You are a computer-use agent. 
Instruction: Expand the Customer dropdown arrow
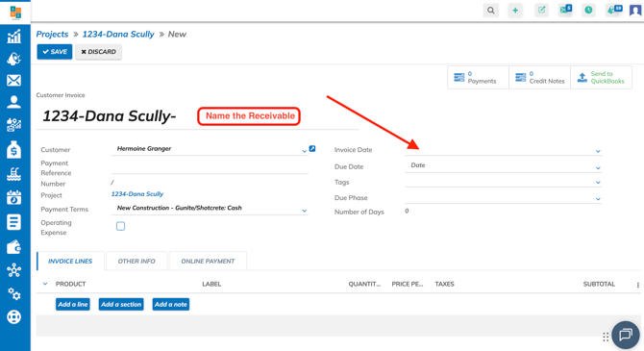305,151
